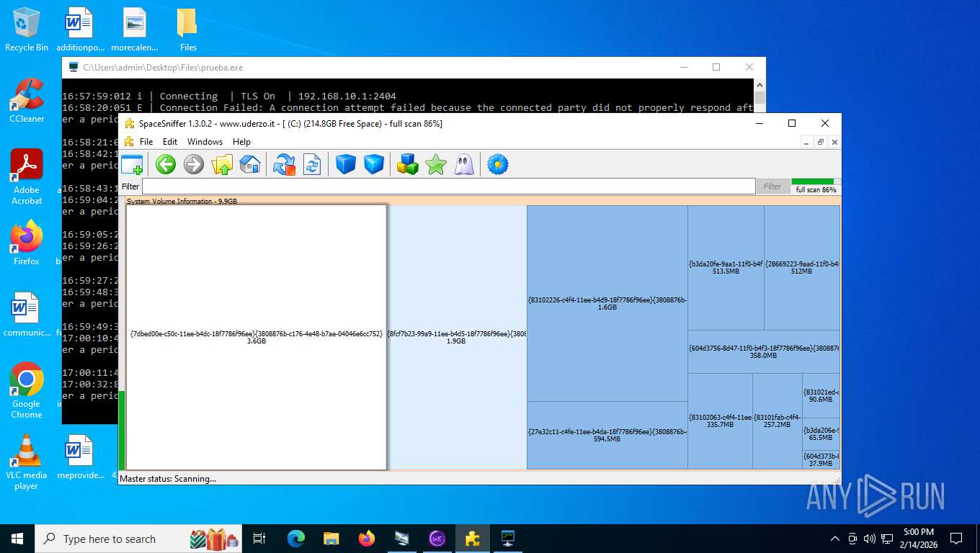Click System Volume Information - 9.9GB header

coord(182,201)
